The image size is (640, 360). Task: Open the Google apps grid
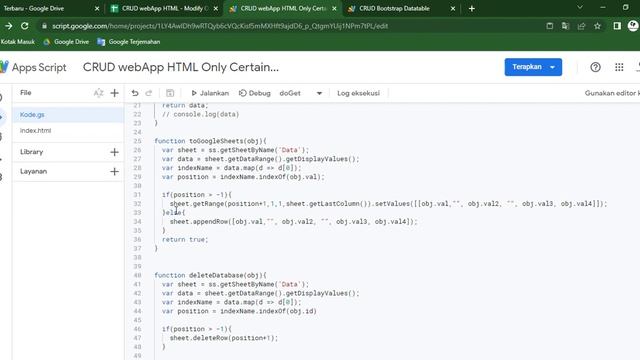[x=619, y=67]
